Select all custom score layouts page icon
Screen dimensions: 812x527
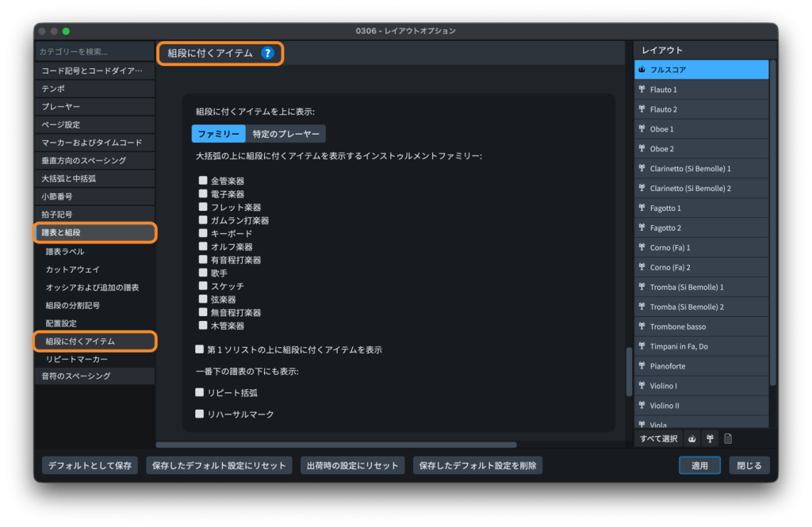pyautogui.click(x=728, y=438)
